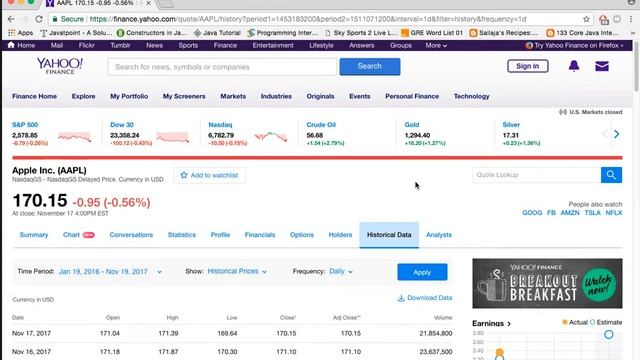This screenshot has width=640, height=360.
Task: Click the S&P 500 index link
Action: coord(25,124)
